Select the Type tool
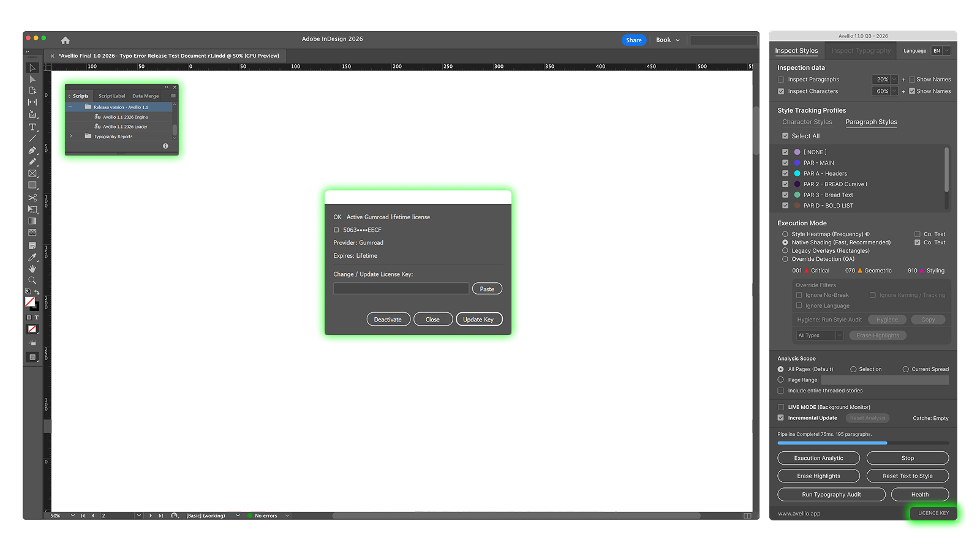 coord(32,127)
